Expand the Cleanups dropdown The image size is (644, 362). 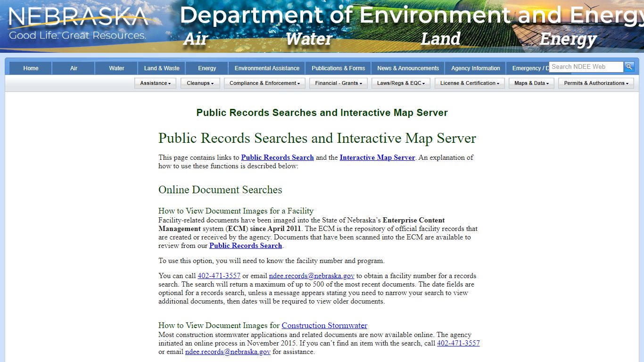(x=200, y=83)
